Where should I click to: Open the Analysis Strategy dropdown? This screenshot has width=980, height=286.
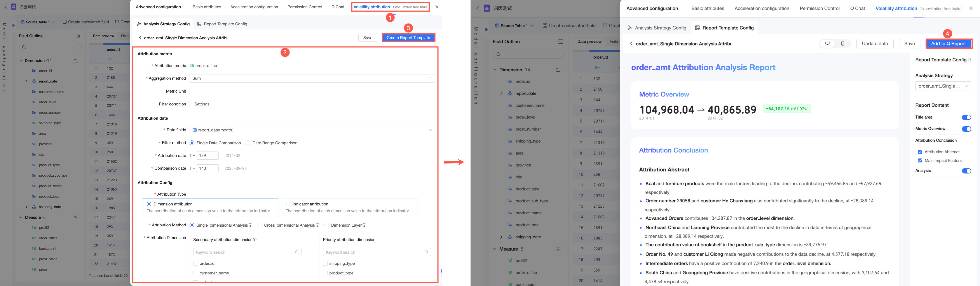943,86
